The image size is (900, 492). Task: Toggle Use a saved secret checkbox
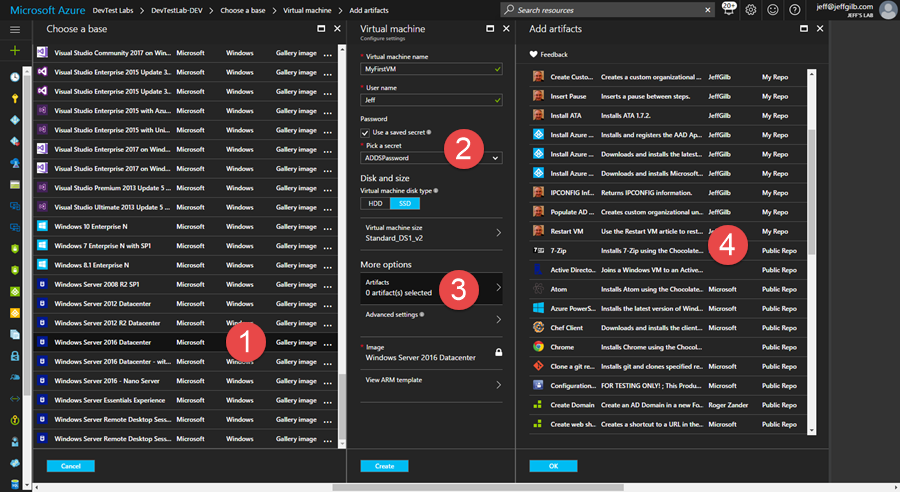364,133
